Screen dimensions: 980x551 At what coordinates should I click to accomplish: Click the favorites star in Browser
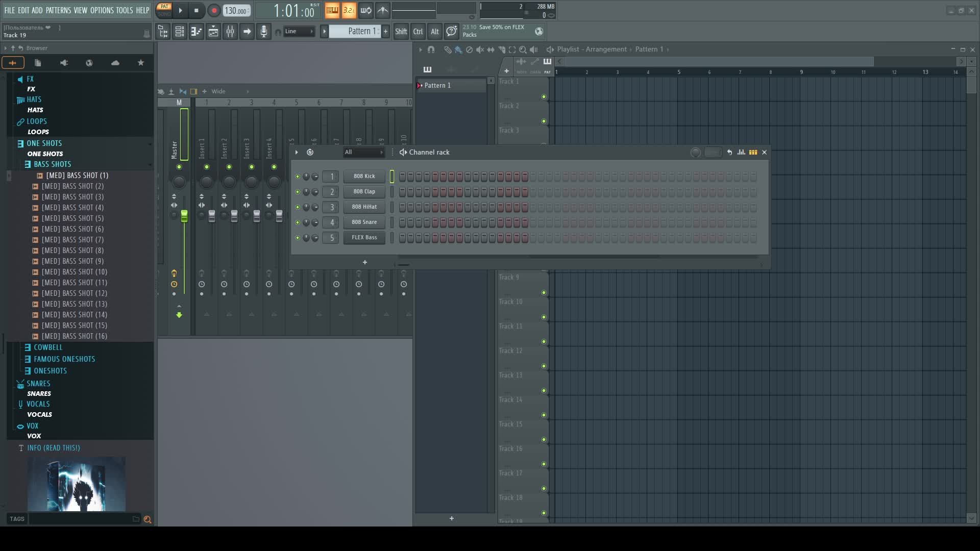[x=141, y=63]
